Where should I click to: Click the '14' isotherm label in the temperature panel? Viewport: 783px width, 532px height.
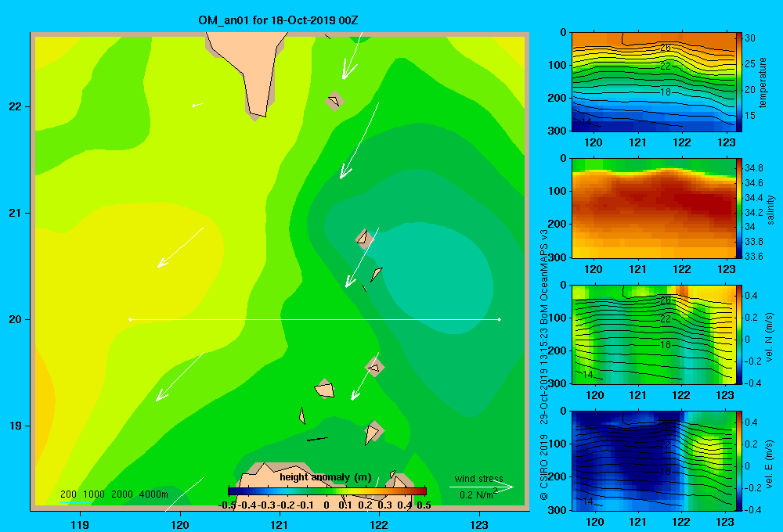586,122
